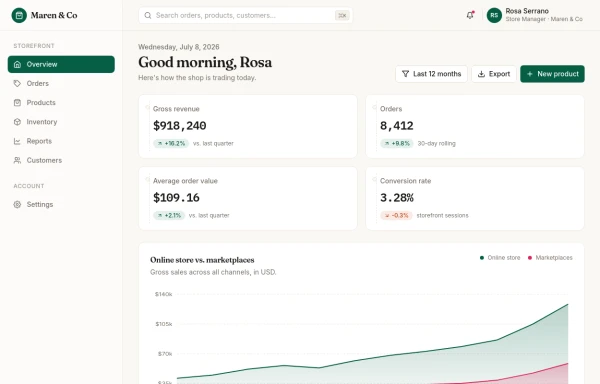
Task: Click the +2.1% change badge
Action: point(169,215)
